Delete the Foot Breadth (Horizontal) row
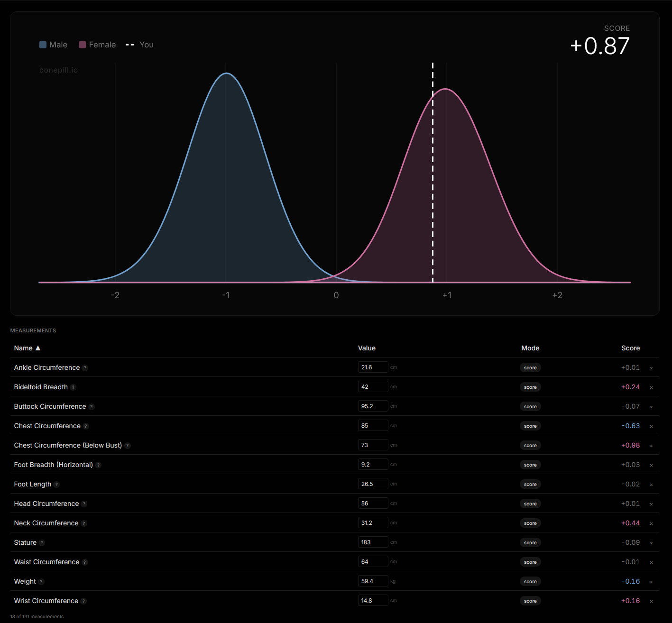 651,465
